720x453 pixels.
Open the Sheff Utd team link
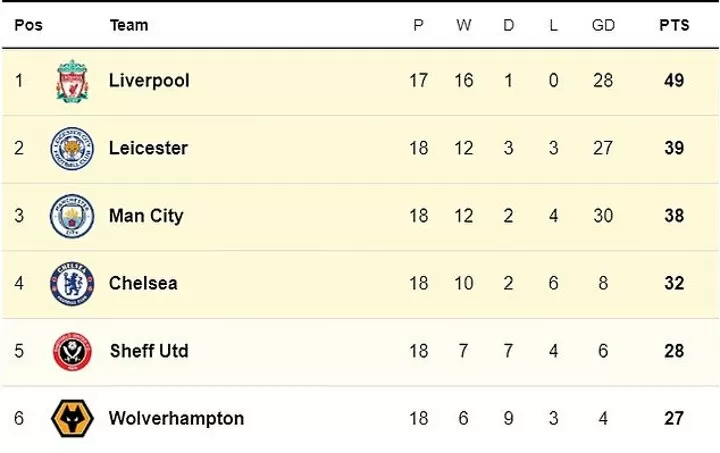pyautogui.click(x=149, y=351)
